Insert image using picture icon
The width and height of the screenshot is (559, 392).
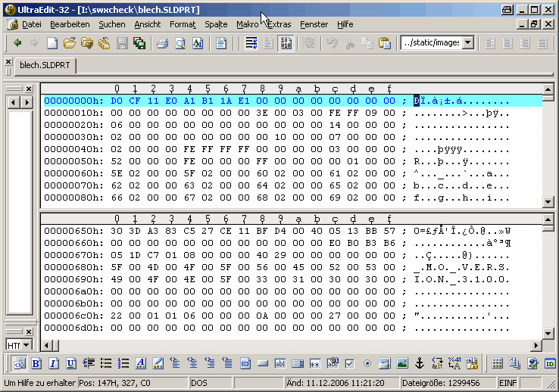pos(402,363)
